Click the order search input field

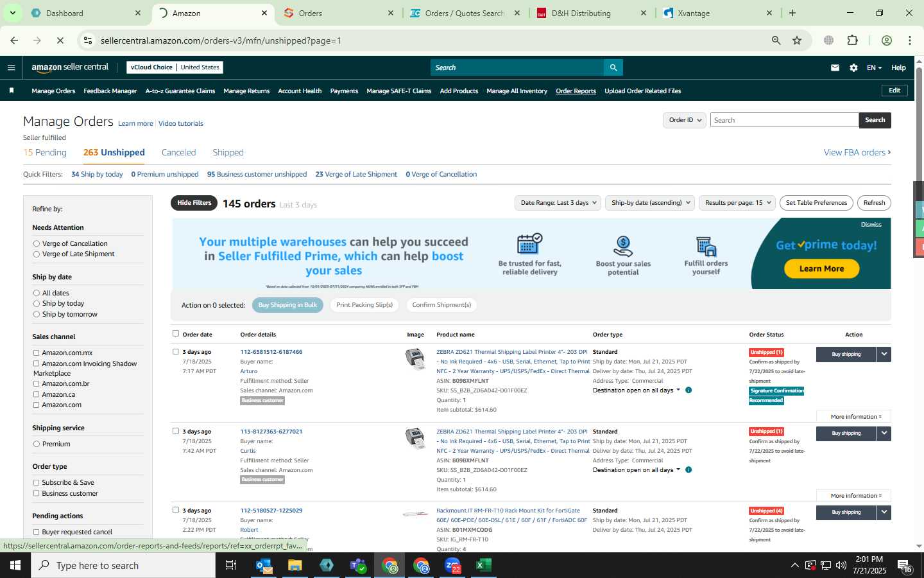[x=784, y=120]
